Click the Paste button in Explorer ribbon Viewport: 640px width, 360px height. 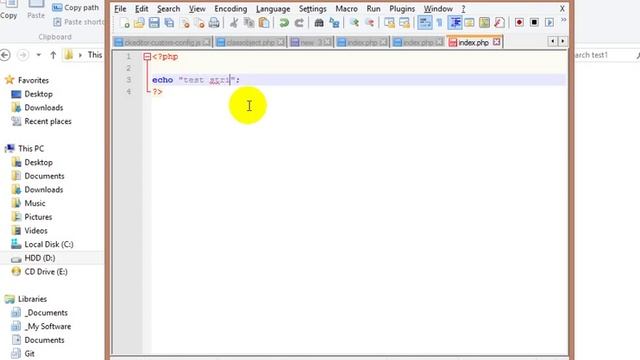[x=36, y=10]
